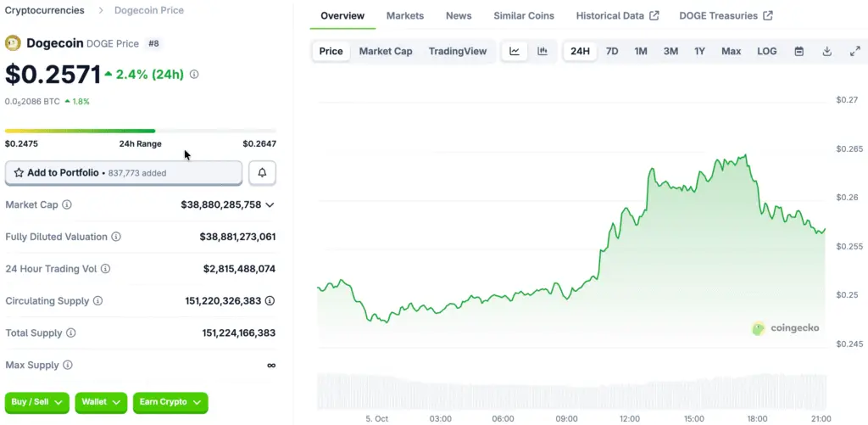Click info icon next to Circulating Supply value

tap(270, 301)
